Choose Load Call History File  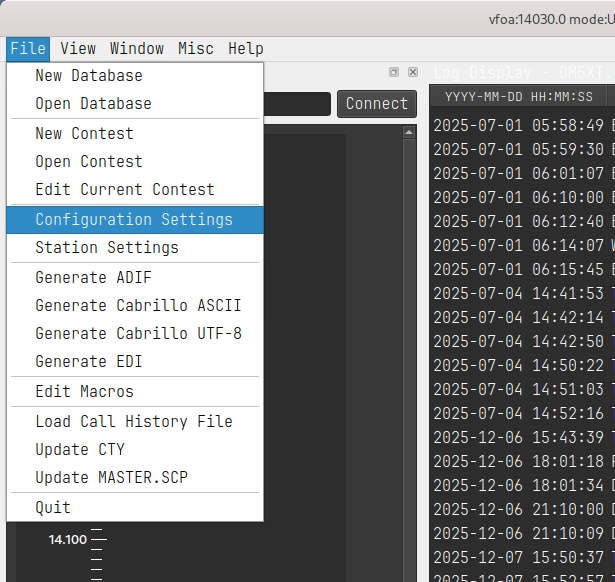click(x=134, y=421)
